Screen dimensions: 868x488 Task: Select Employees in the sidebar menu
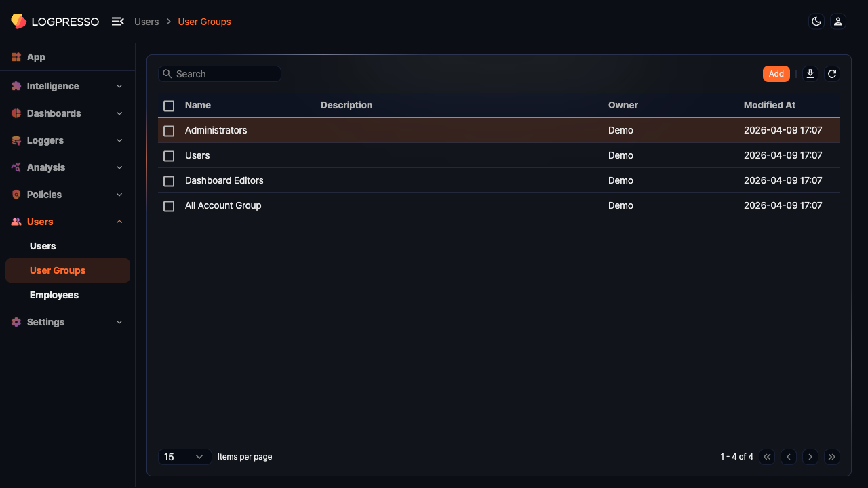coord(54,295)
